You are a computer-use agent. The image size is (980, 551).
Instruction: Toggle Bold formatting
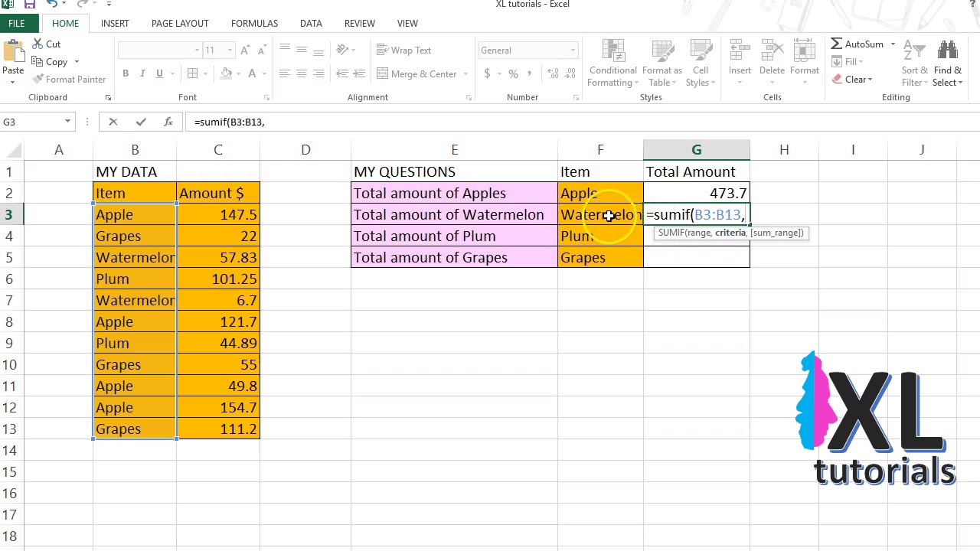coord(126,73)
